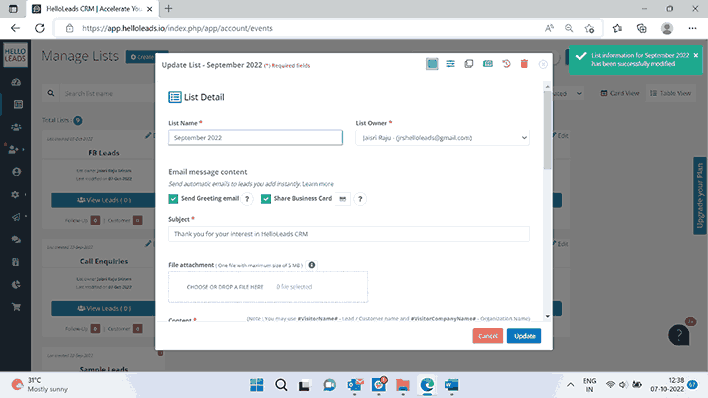Open help for Send Greeting email
Screen dimensions: 708x398
coord(247,199)
